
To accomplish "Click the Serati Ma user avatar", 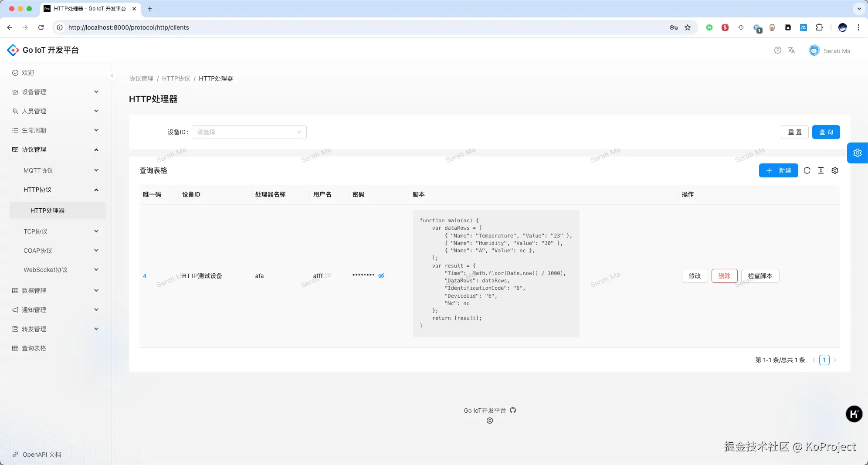I will [x=814, y=51].
